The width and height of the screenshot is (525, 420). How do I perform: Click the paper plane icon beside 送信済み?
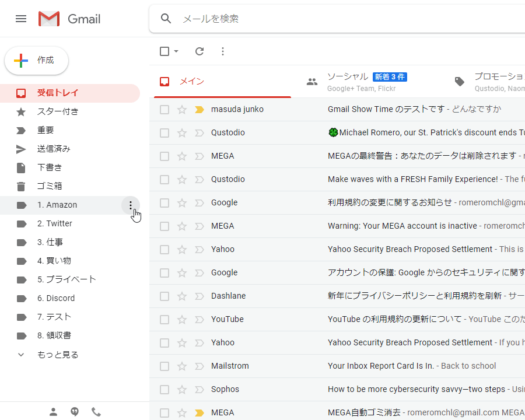point(21,149)
